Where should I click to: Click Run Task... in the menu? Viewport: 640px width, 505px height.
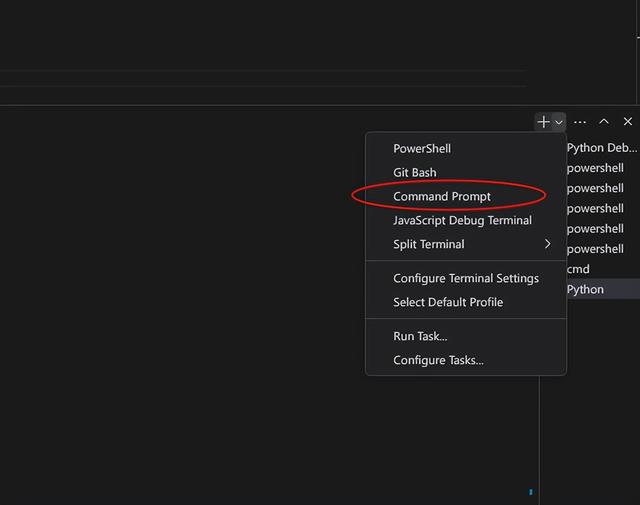tap(420, 336)
